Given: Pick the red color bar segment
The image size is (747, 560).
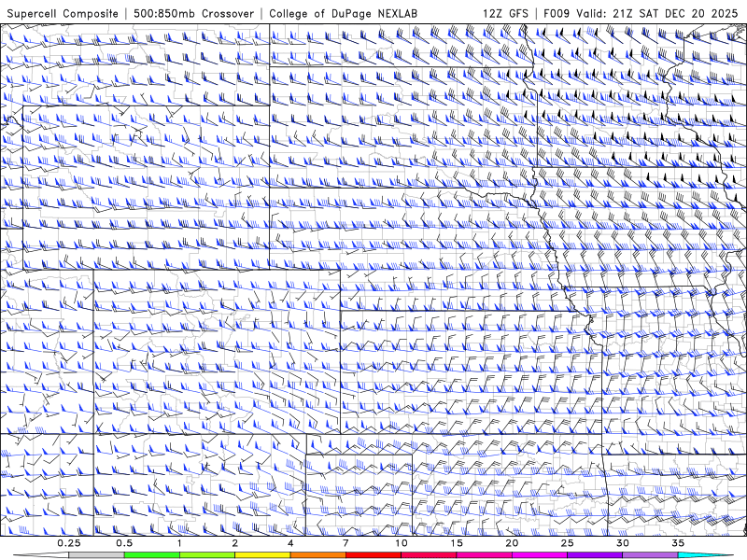Looking at the screenshot, I should pyautogui.click(x=373, y=555).
